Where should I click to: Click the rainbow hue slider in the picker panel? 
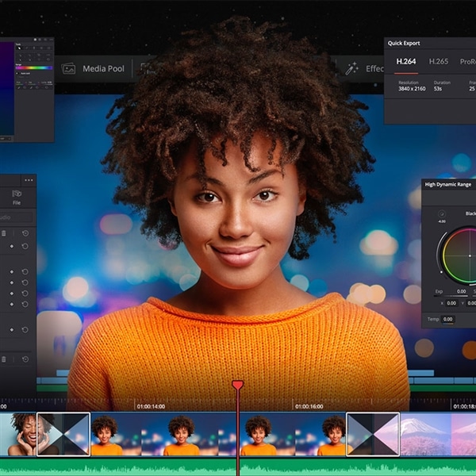(35, 67)
